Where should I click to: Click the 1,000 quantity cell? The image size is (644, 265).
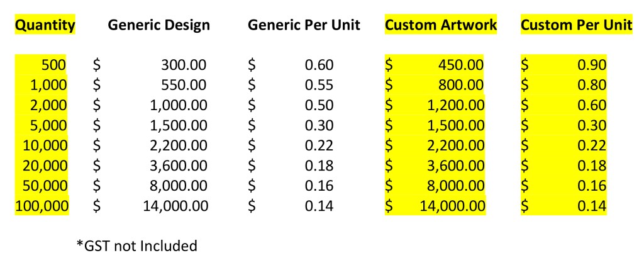(49, 85)
